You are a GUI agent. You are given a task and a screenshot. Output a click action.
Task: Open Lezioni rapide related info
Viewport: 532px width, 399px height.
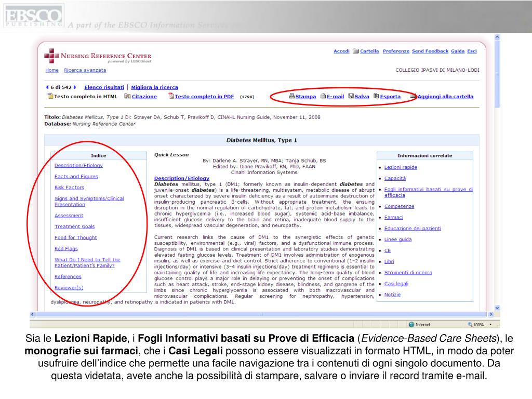[401, 167]
